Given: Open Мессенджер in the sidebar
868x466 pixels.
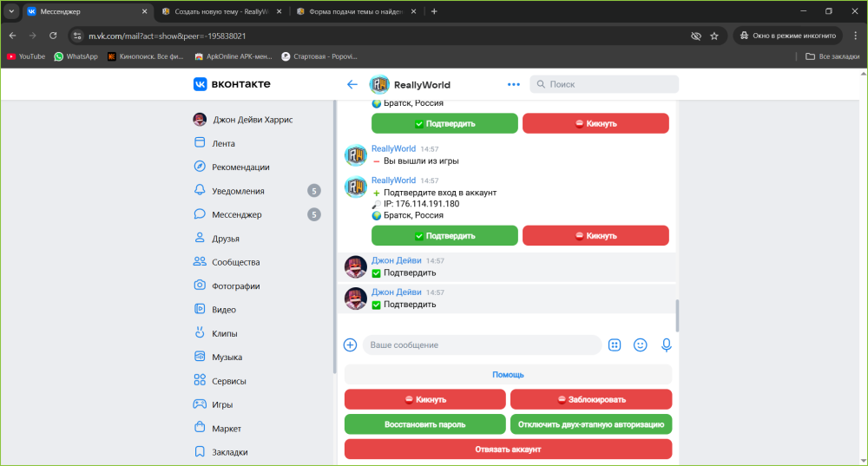Looking at the screenshot, I should [x=236, y=214].
